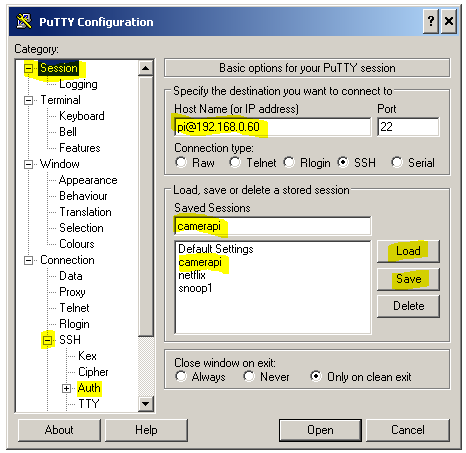Image resolution: width=466 pixels, height=453 pixels.
Task: Collapse the SSH tree node
Action: [x=48, y=340]
